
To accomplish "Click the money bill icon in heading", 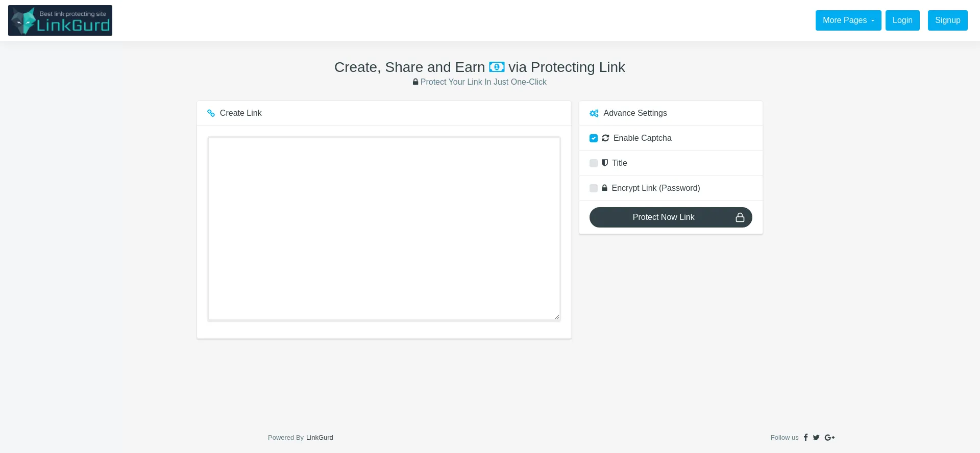I will [497, 67].
